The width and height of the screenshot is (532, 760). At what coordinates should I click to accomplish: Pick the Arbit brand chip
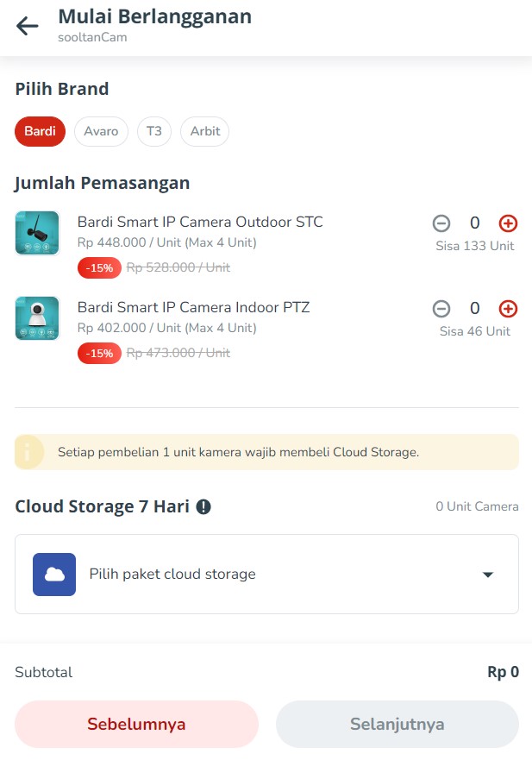(205, 131)
